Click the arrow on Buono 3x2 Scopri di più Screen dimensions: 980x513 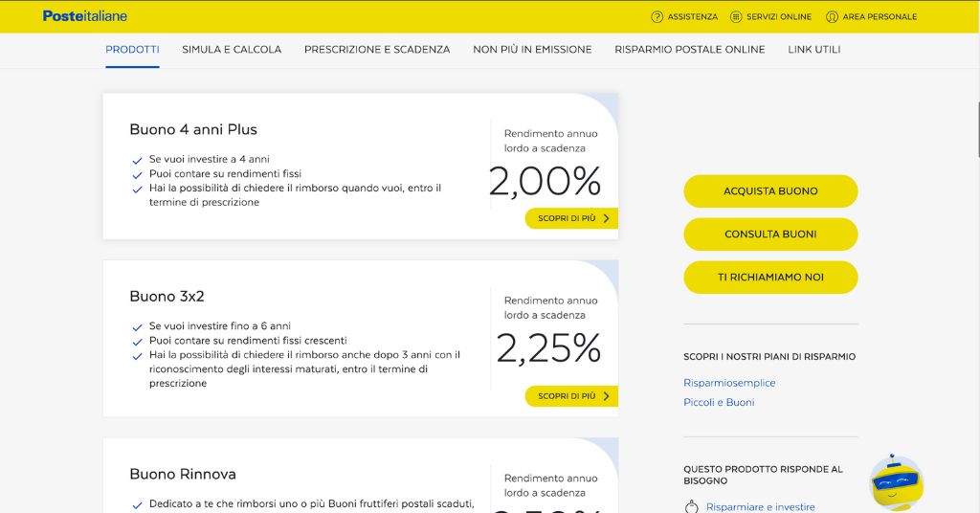606,395
